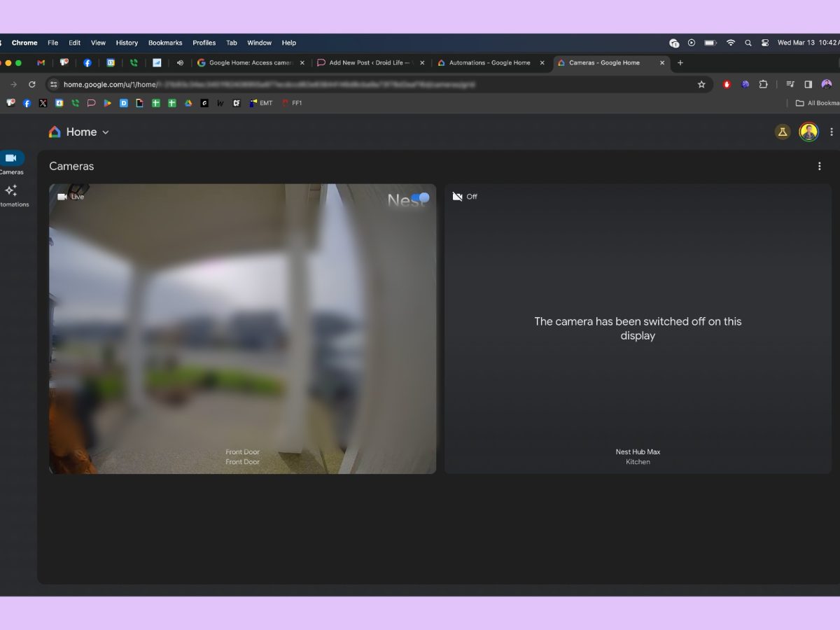Click the Google Home logo icon
The height and width of the screenshot is (630, 840).
coord(55,132)
